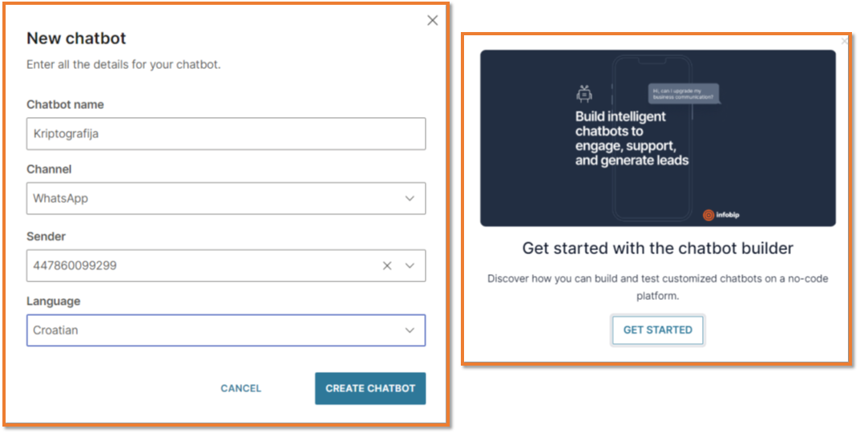This screenshot has width=868, height=437.
Task: Click the "New chatbot" dialog title
Action: click(x=76, y=38)
